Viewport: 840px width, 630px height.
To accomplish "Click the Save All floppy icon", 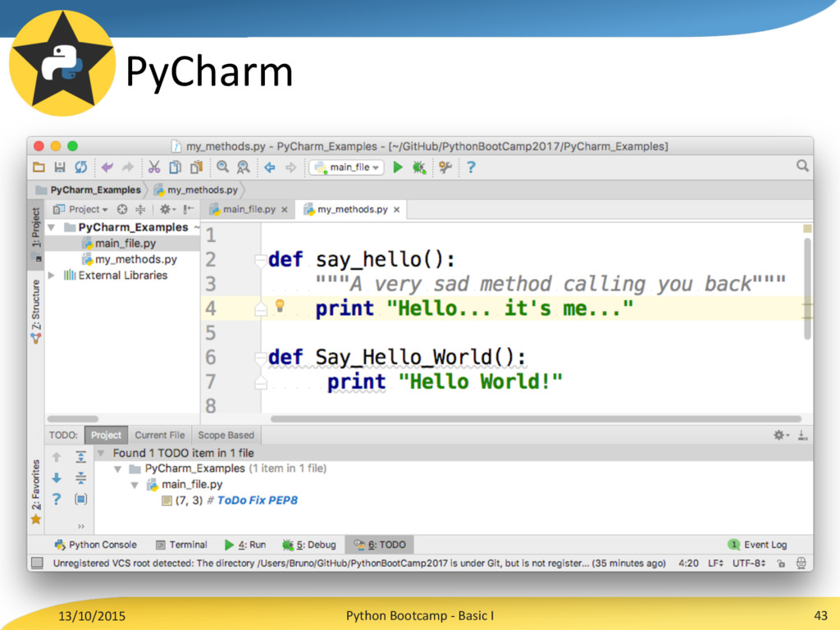I will pyautogui.click(x=59, y=167).
